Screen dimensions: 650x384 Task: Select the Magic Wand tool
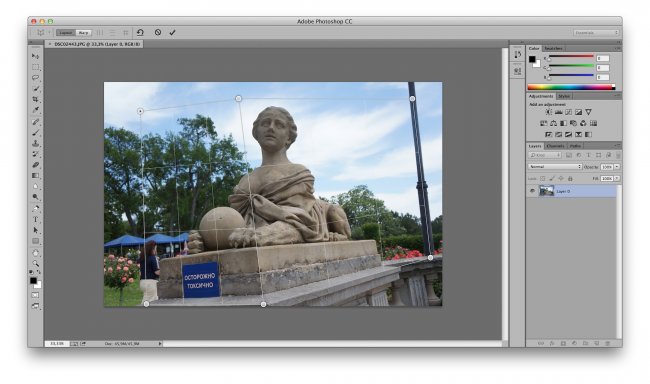(x=36, y=88)
